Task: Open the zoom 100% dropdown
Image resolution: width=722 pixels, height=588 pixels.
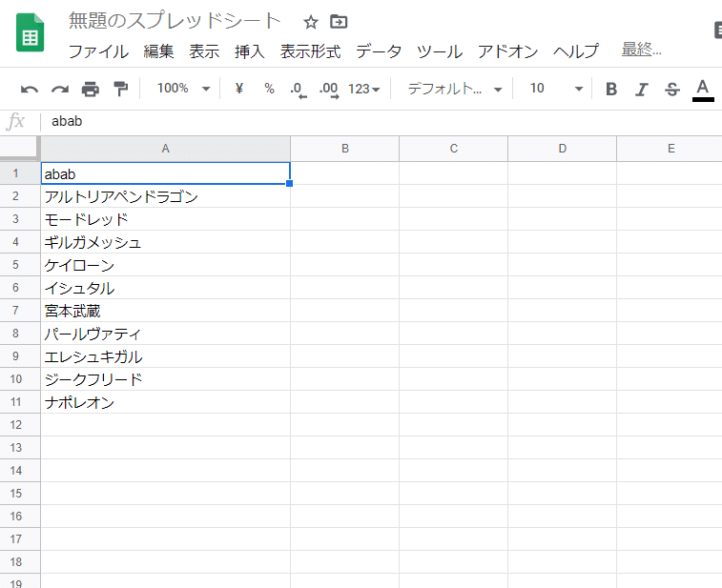Action: 183,89
